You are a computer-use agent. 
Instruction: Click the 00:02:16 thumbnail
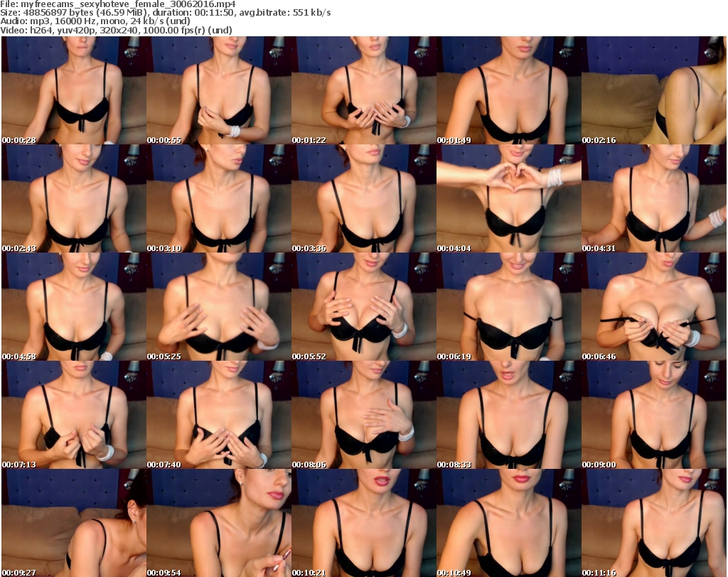click(x=653, y=90)
